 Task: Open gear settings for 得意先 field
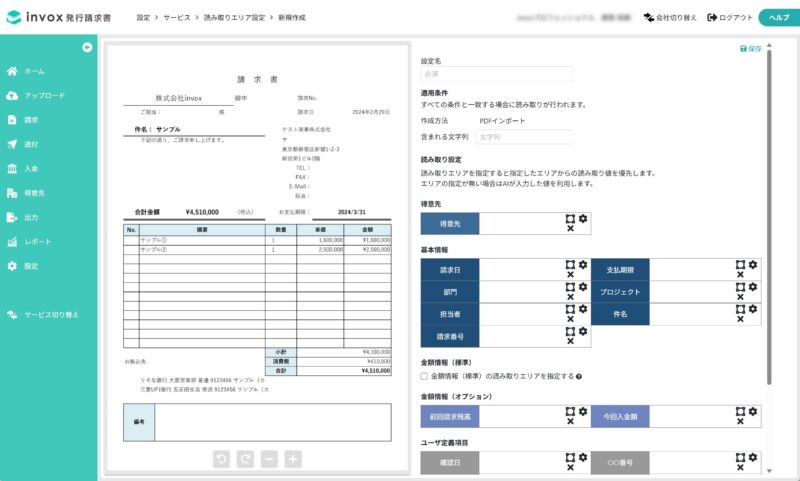(583, 219)
